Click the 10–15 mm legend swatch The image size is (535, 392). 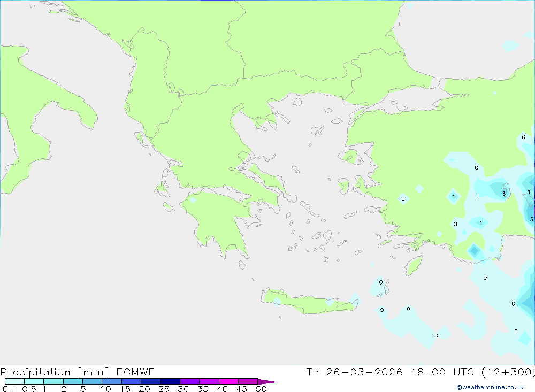112,381
